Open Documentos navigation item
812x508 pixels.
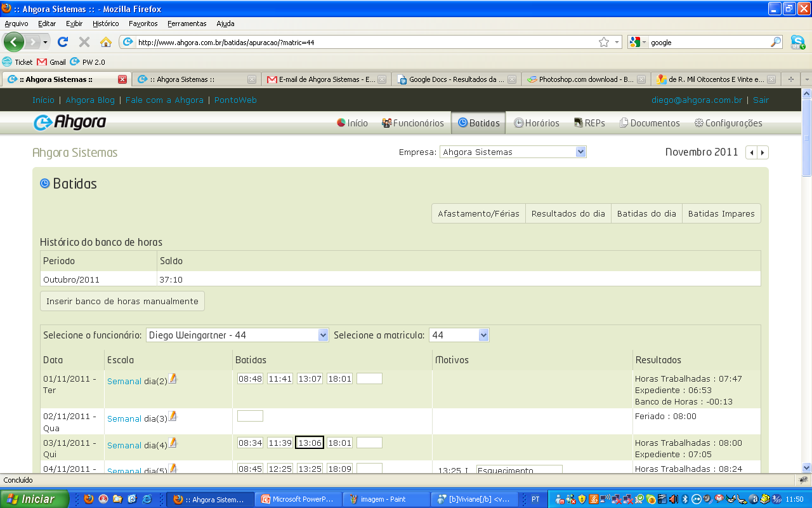650,123
